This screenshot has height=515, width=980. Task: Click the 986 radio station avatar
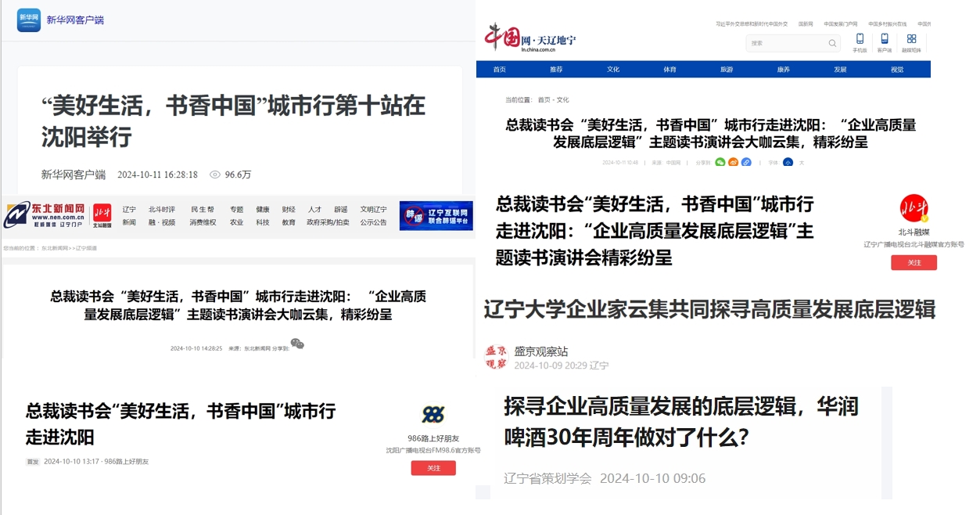pyautogui.click(x=433, y=415)
